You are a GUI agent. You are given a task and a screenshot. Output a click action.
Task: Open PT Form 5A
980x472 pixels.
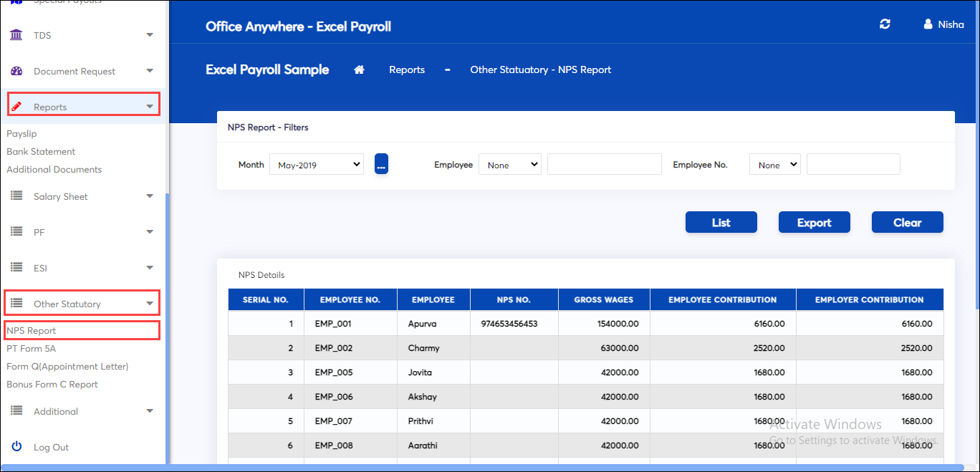tap(31, 348)
